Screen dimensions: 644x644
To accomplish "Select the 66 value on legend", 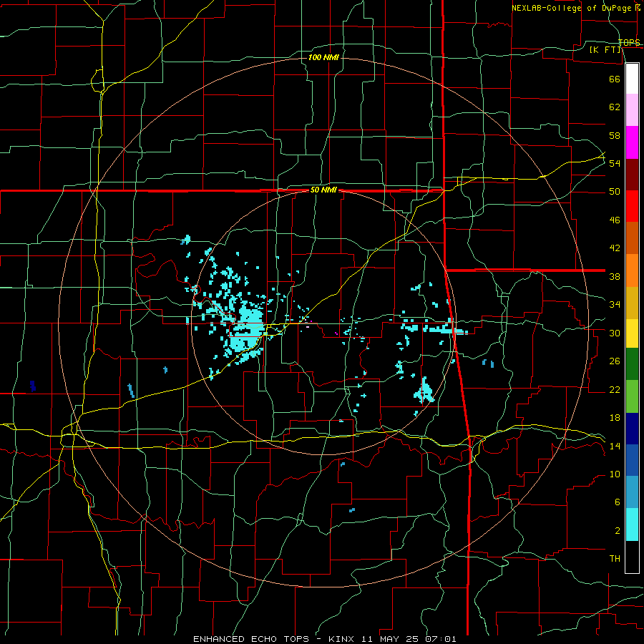I will 615,79.
